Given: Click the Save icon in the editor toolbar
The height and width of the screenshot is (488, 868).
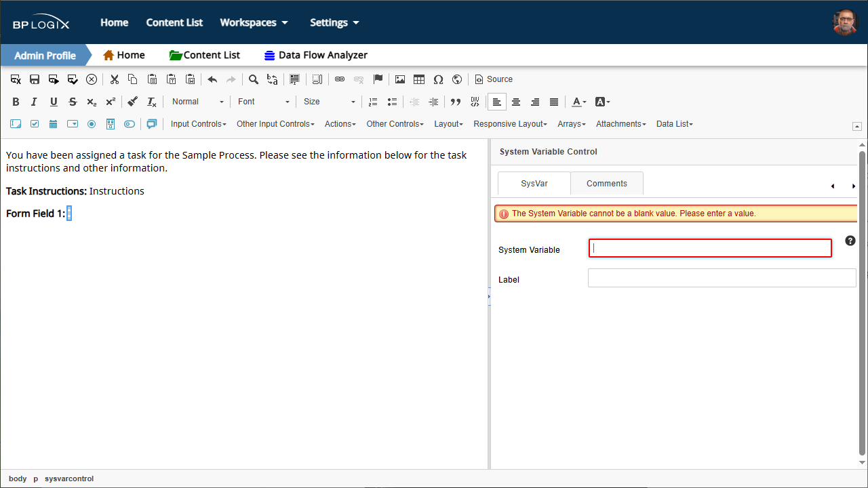Looking at the screenshot, I should click(x=35, y=79).
